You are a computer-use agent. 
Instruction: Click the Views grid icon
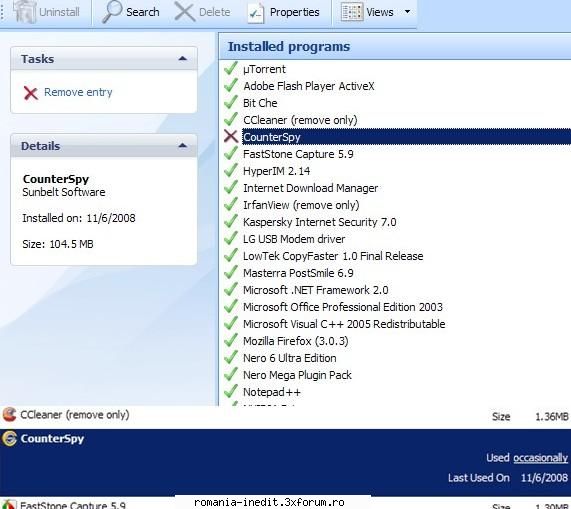[x=352, y=12]
